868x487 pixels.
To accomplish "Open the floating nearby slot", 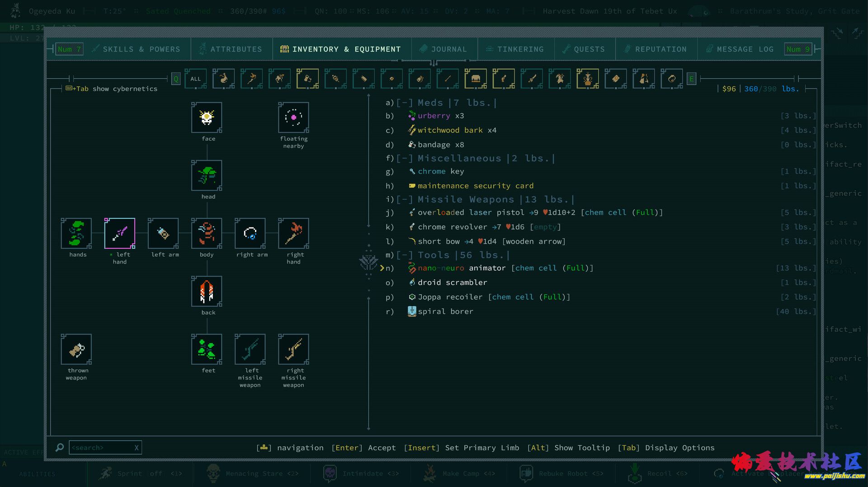I will (x=293, y=118).
